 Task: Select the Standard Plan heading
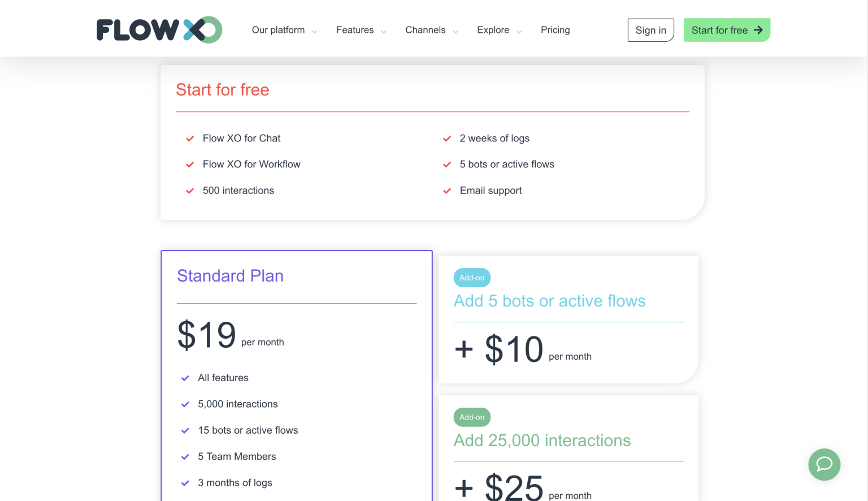pos(230,276)
